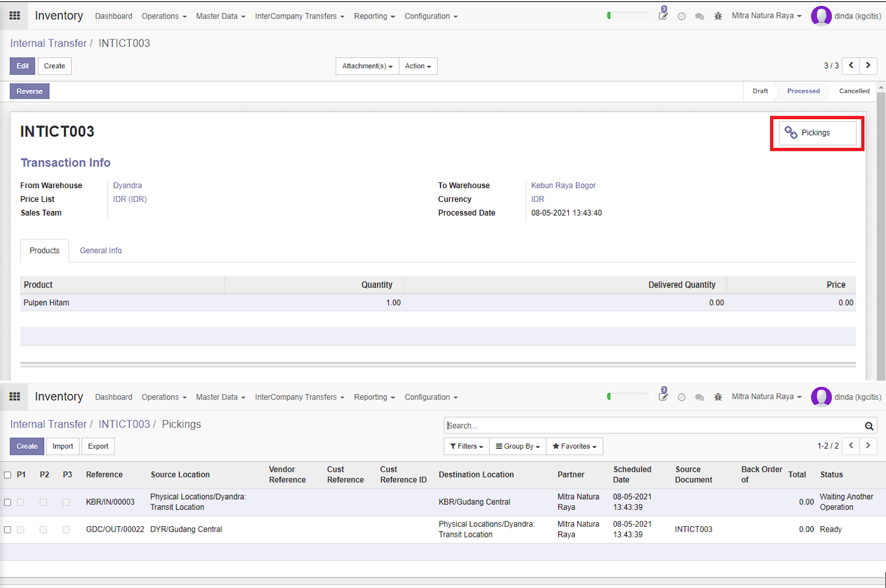Click notes icon with badge on Pickings screen

[x=664, y=395]
